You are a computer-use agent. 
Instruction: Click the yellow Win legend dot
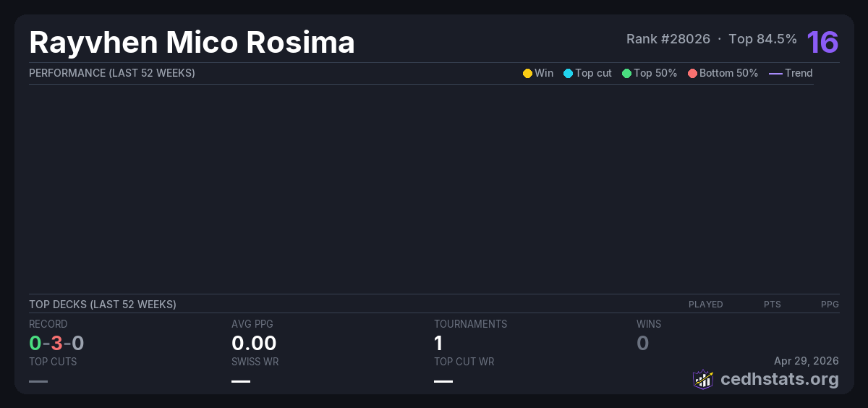[527, 73]
